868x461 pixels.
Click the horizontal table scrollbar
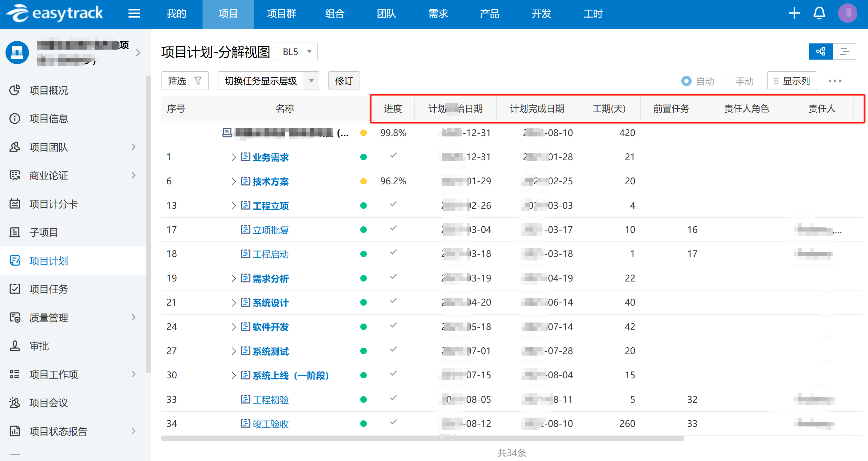(422, 438)
